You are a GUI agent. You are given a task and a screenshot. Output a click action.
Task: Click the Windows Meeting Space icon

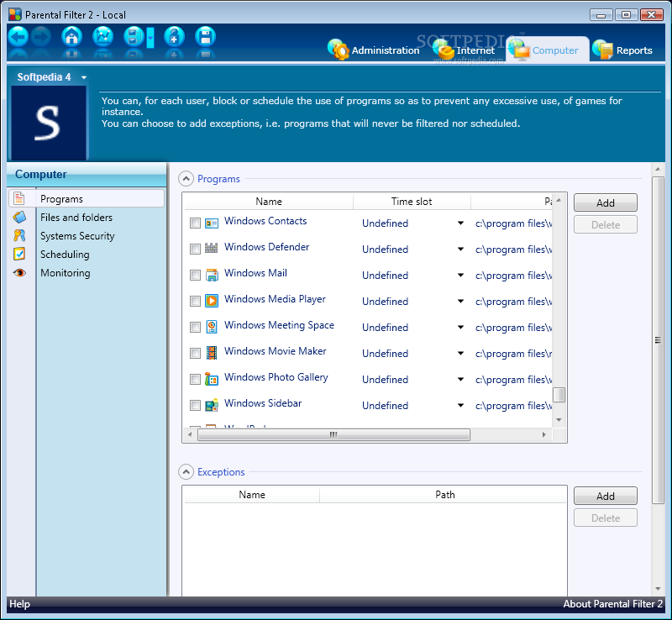tap(212, 327)
